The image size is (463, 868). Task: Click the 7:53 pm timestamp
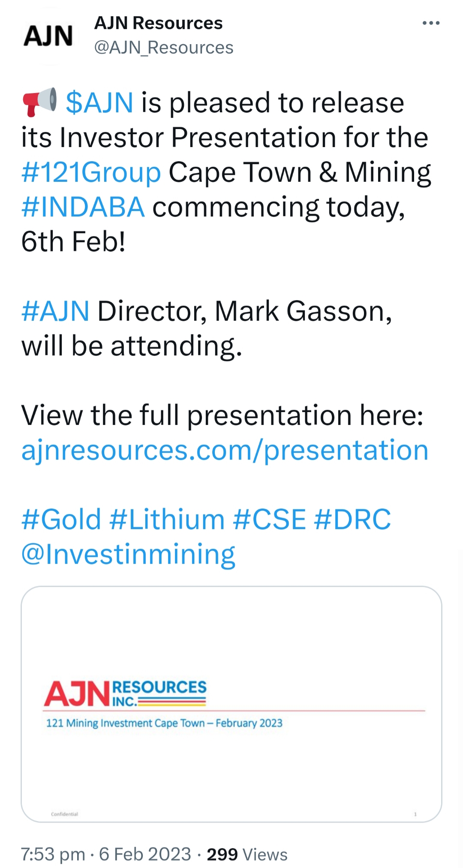coord(53,854)
